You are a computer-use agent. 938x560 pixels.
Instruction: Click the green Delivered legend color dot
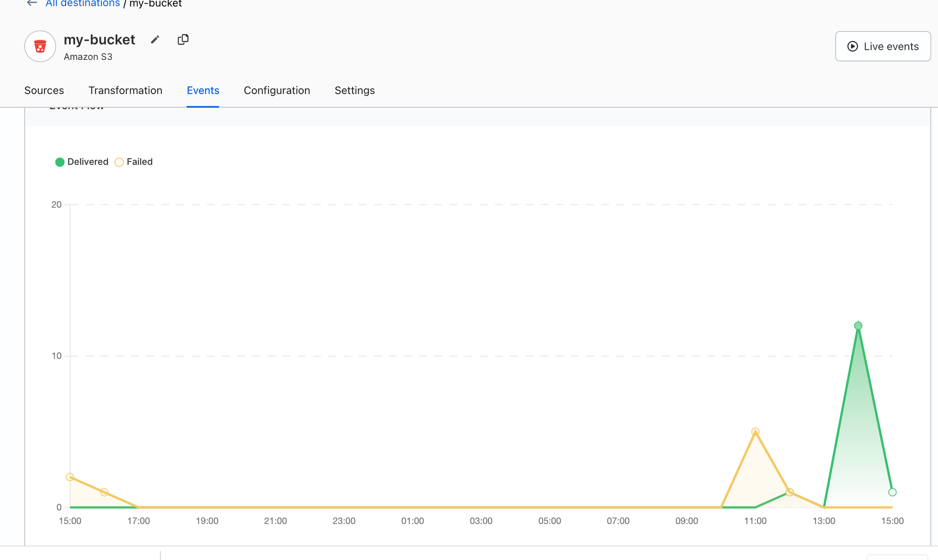pos(60,162)
